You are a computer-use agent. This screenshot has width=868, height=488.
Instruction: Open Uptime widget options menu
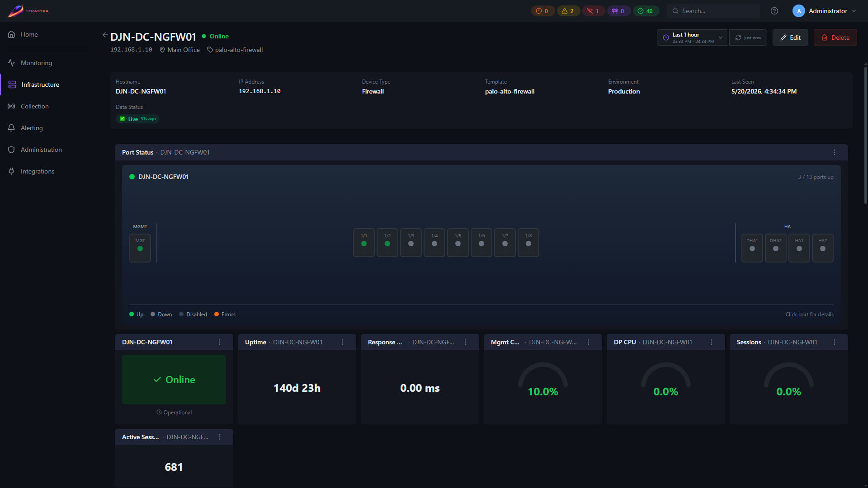click(343, 342)
